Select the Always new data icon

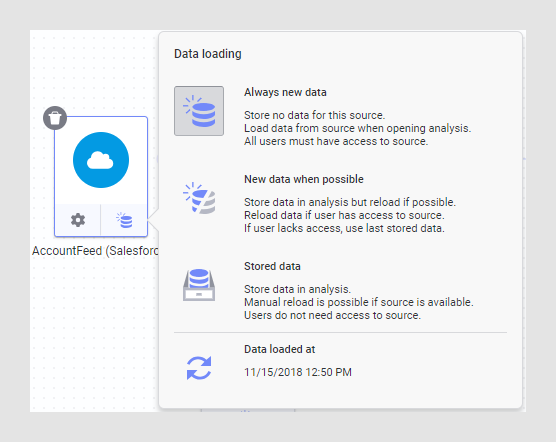point(199,111)
